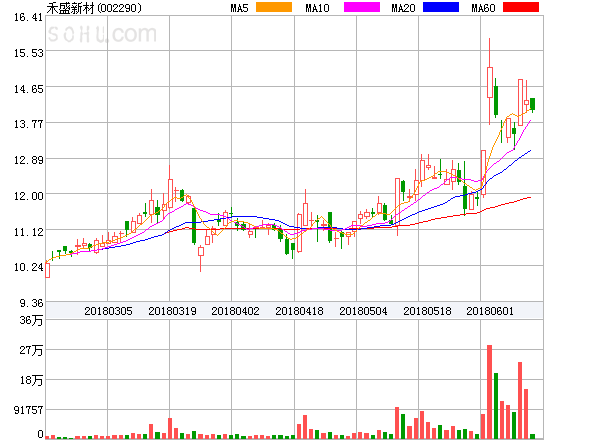This screenshot has height=440, width=600.
Task: Click the 20180504 date label
Action: point(363,311)
